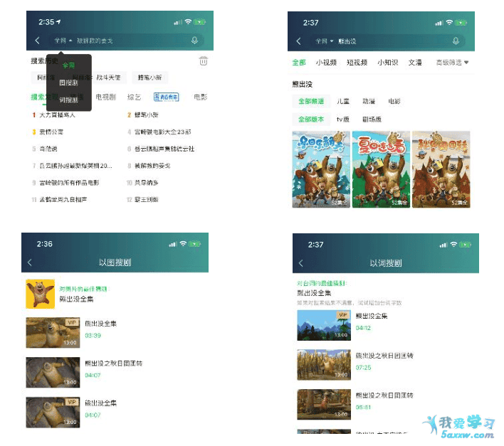Tap 熊出没全集 best guess in 以词搜剧
This screenshot has height=446, width=504.
click(x=314, y=293)
